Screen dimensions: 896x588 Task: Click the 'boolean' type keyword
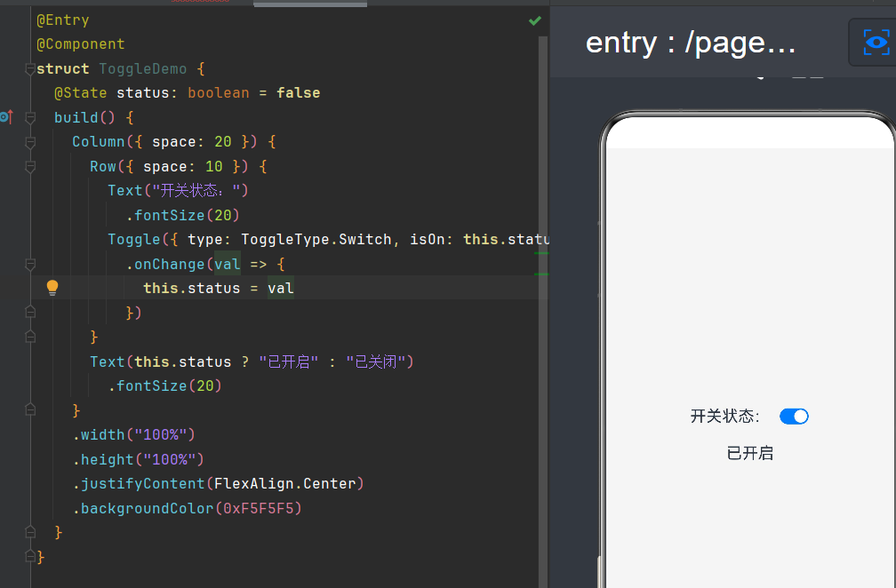pyautogui.click(x=219, y=93)
